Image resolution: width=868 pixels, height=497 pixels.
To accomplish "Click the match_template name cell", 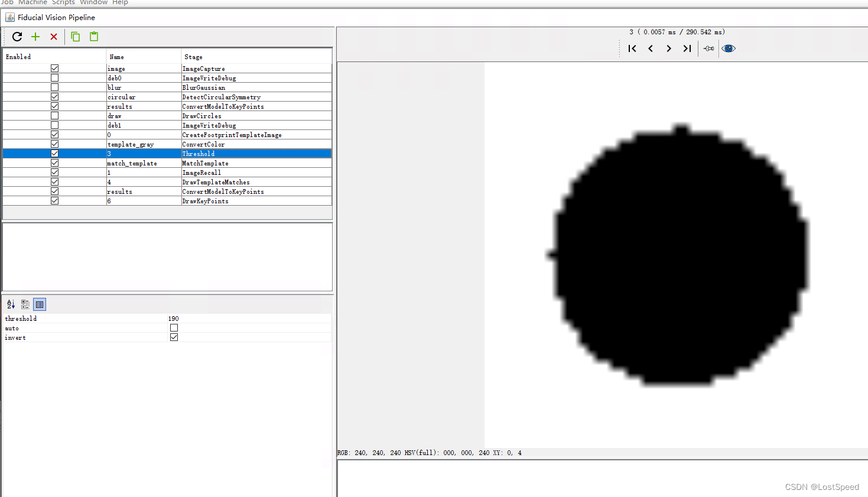I will 144,163.
